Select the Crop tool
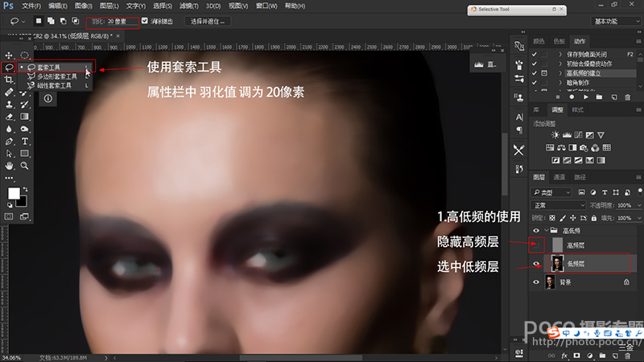The image size is (644, 362). (9, 80)
